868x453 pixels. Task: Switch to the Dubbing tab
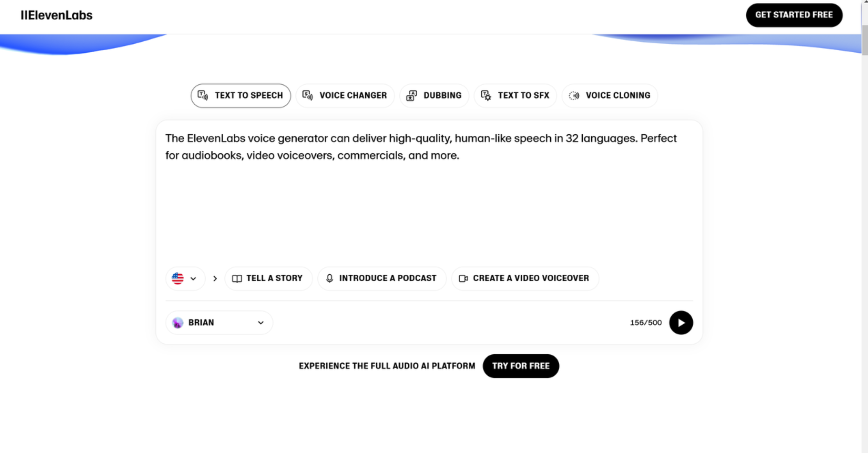pos(434,96)
